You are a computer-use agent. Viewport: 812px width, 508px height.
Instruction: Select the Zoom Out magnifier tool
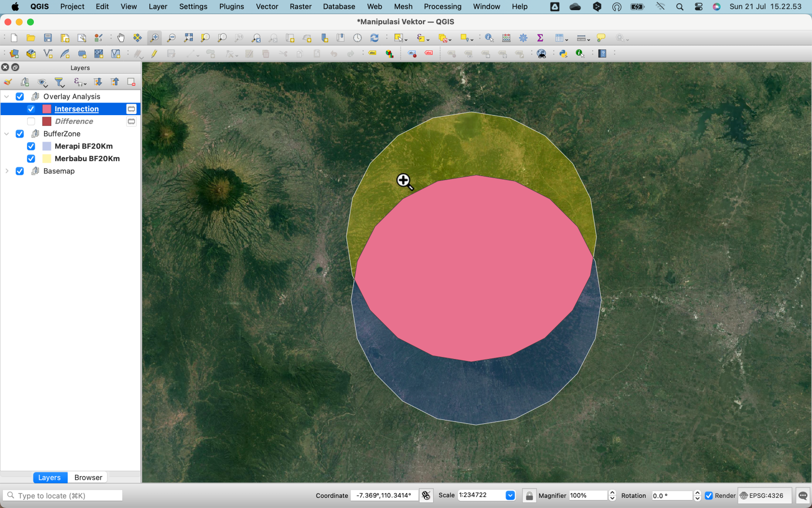point(171,38)
